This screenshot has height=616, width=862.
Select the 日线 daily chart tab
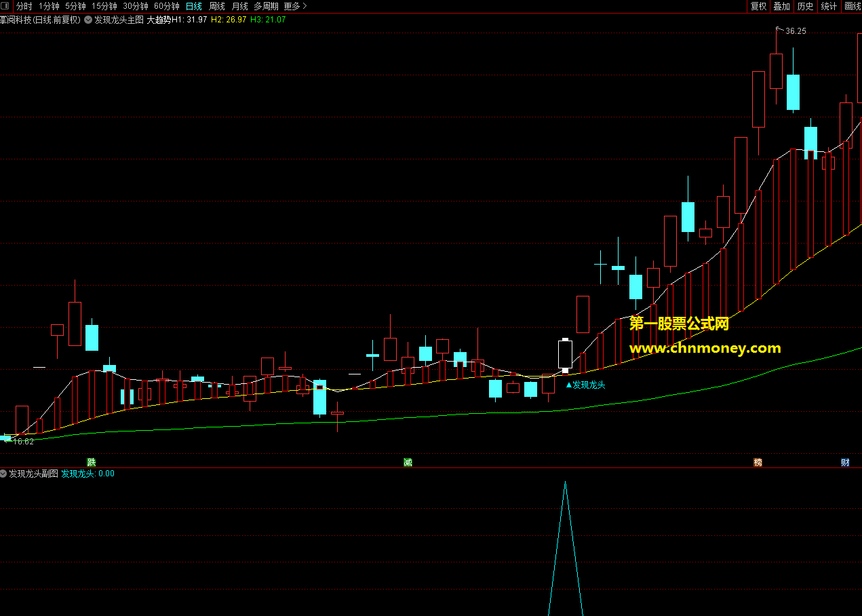pos(194,6)
